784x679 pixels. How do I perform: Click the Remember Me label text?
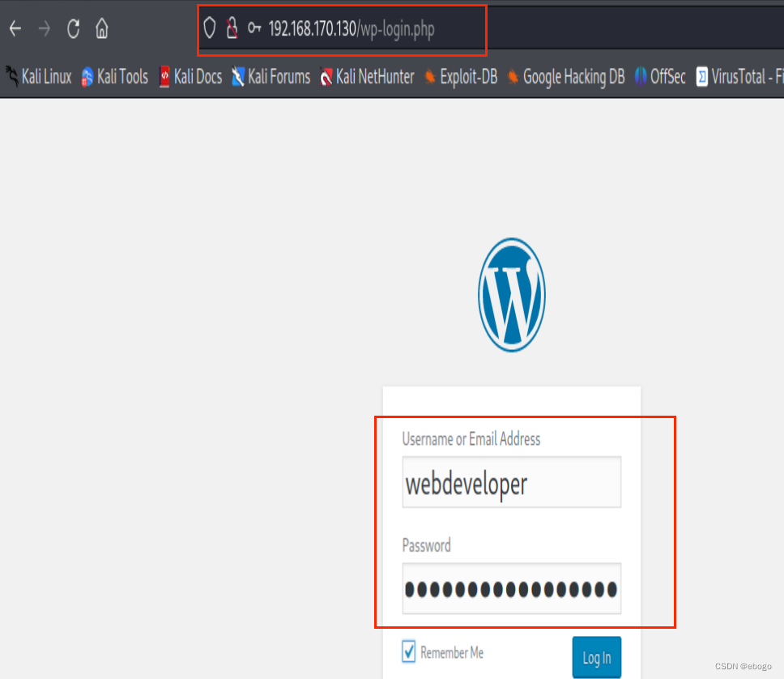[x=452, y=652]
